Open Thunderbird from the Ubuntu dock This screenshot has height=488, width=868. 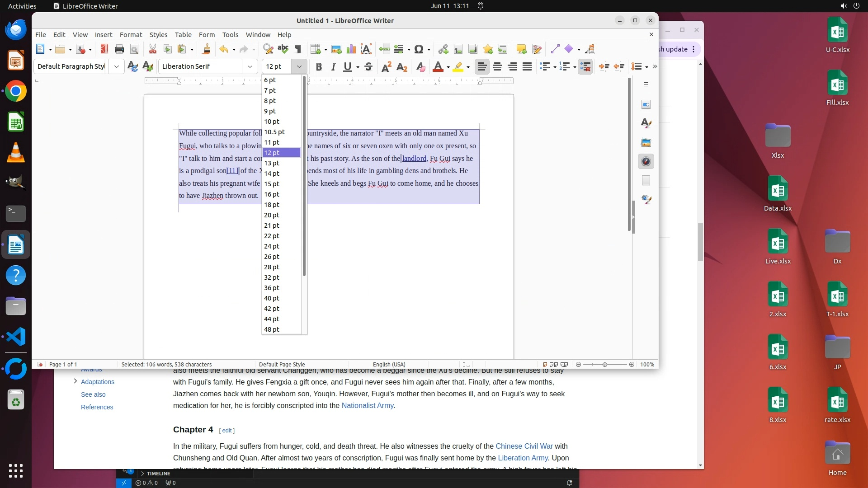tap(16, 30)
